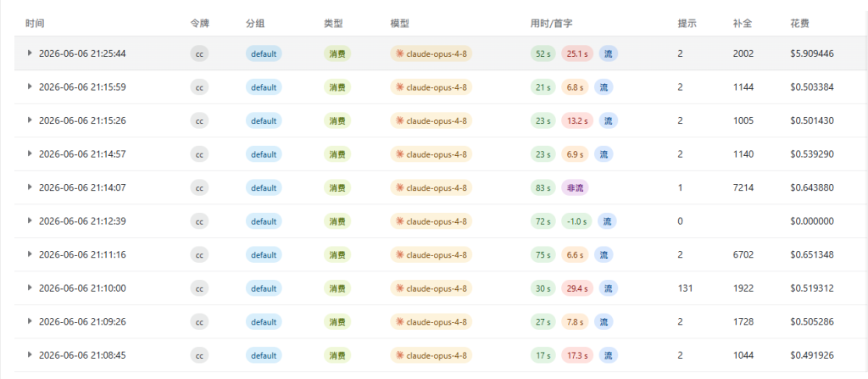Click the timestamp 2026-06-06 21:14:57
Screen dimensions: 868x379
82,154
